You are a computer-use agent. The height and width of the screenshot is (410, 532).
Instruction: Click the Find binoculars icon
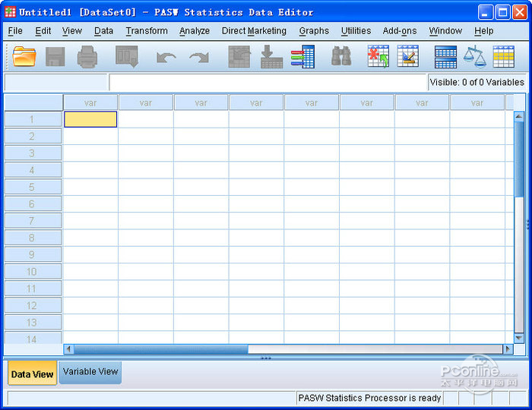click(x=341, y=56)
